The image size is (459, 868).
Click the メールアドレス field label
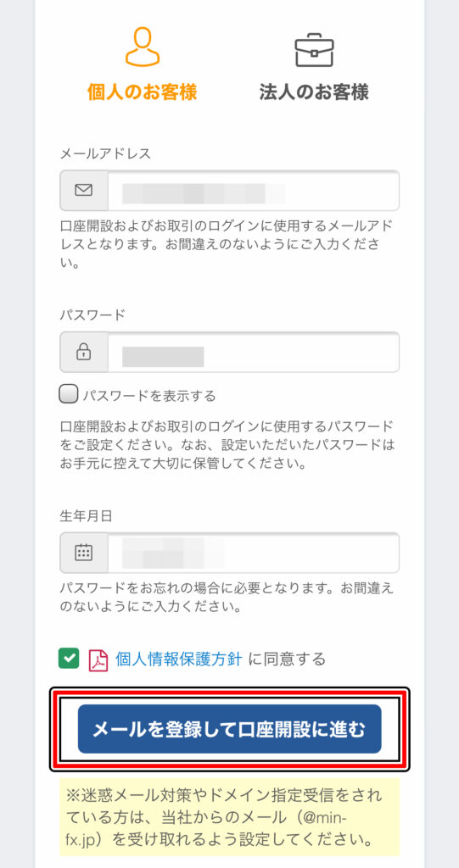tap(105, 154)
